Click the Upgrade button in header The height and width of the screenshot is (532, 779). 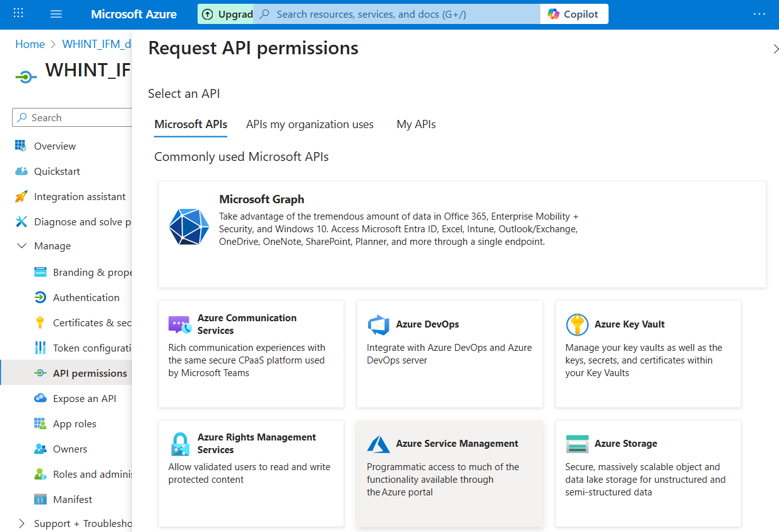coord(227,14)
